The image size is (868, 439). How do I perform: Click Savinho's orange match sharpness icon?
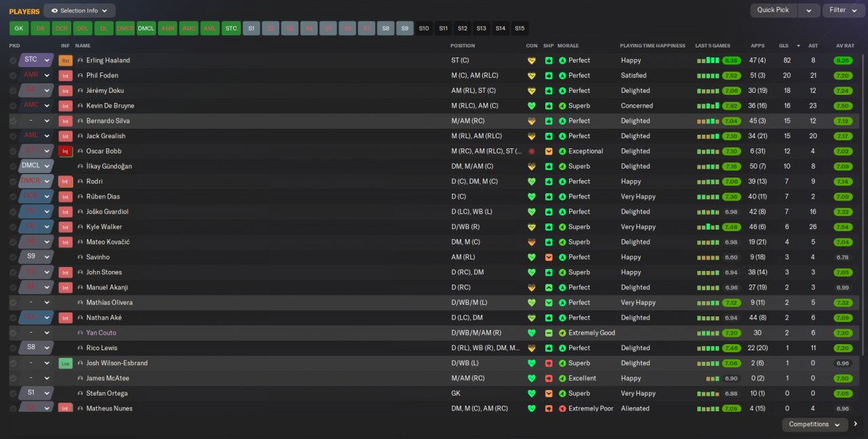coord(549,257)
